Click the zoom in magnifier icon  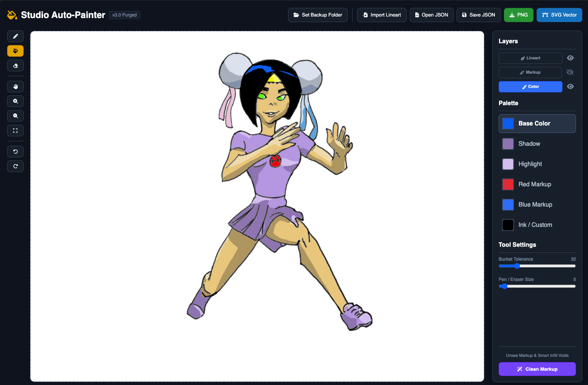pos(15,101)
